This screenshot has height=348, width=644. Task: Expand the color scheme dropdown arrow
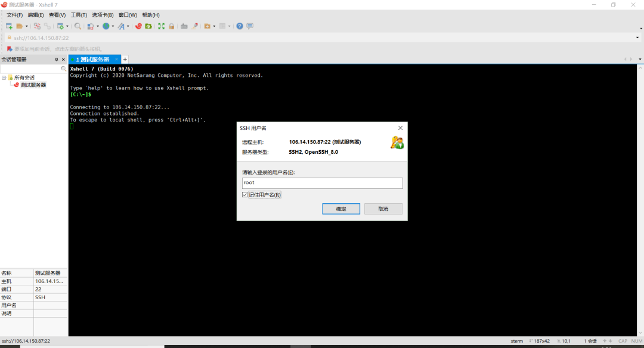click(98, 26)
